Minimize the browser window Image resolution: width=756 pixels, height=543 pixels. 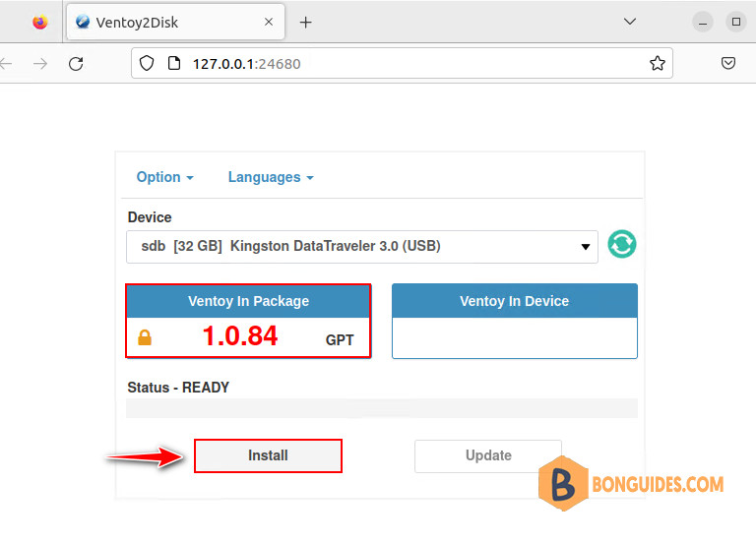(703, 23)
